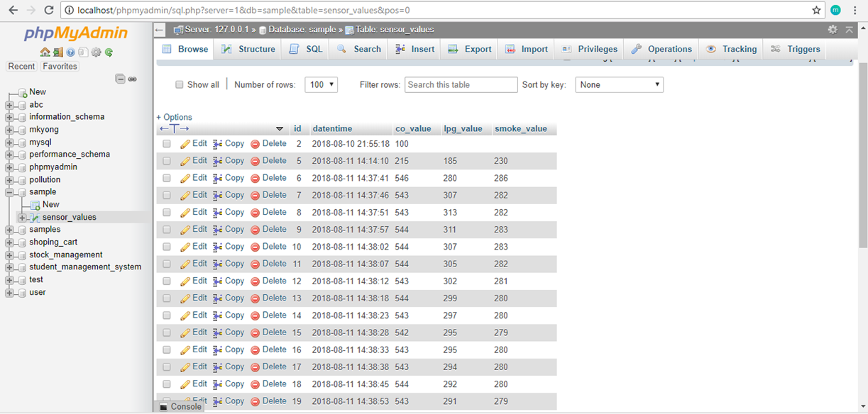Click the phpMyAdmin home icon
The width and height of the screenshot is (868, 414).
click(x=45, y=52)
